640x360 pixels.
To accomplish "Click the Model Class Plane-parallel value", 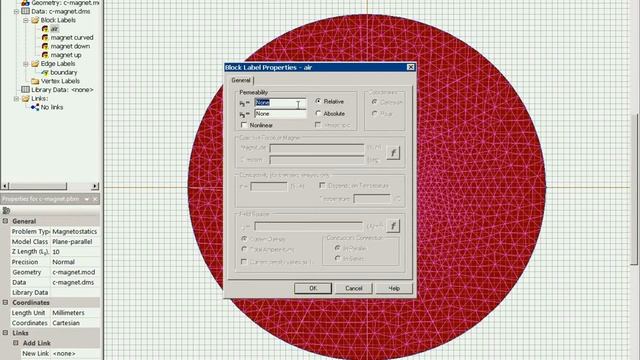I will click(75, 242).
